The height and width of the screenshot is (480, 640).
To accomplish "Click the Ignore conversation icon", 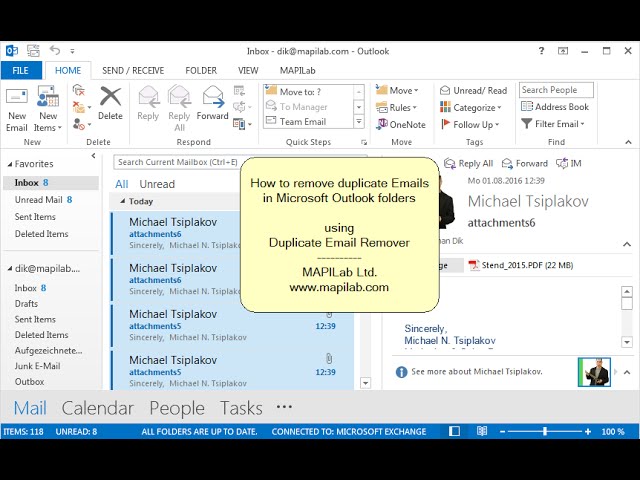I will (x=78, y=90).
